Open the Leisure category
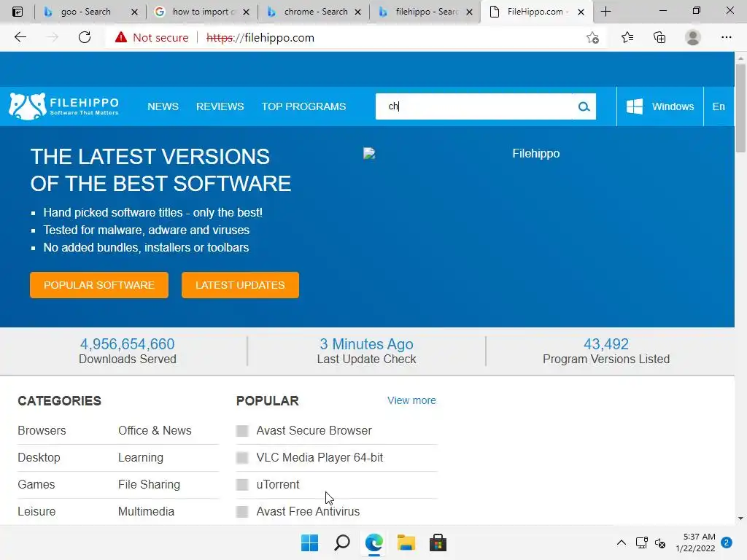The height and width of the screenshot is (560, 747). pyautogui.click(x=36, y=511)
